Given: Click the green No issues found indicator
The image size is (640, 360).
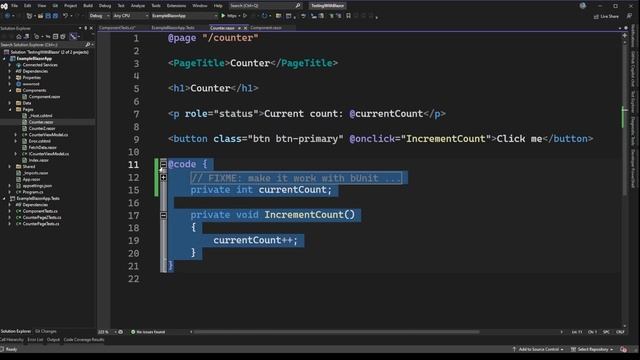Looking at the screenshot, I should tap(148, 332).
